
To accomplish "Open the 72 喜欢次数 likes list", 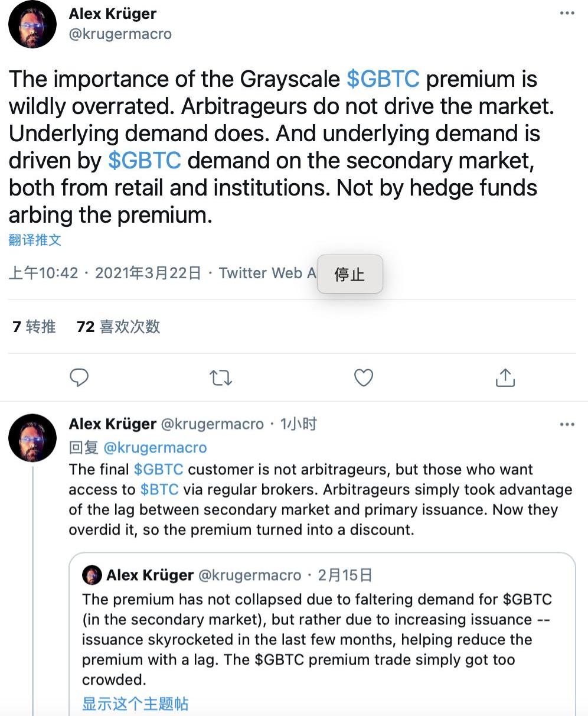I will pyautogui.click(x=118, y=327).
